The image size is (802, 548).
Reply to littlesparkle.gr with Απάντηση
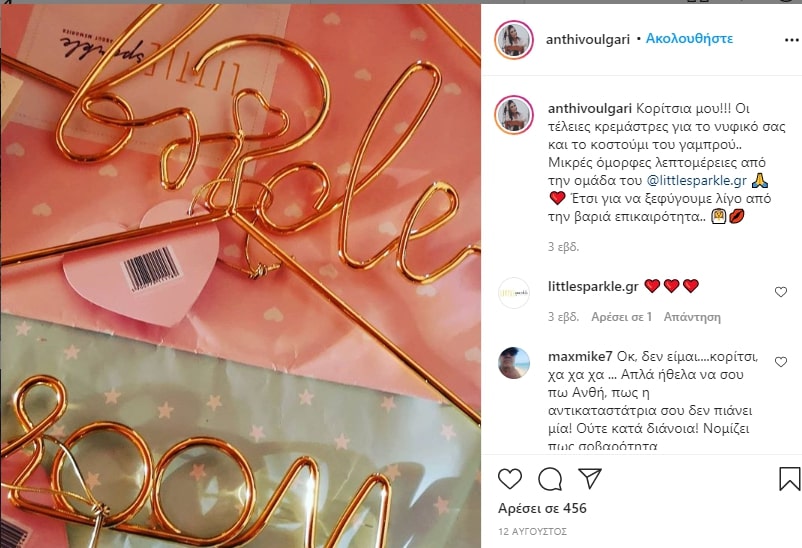(x=692, y=317)
